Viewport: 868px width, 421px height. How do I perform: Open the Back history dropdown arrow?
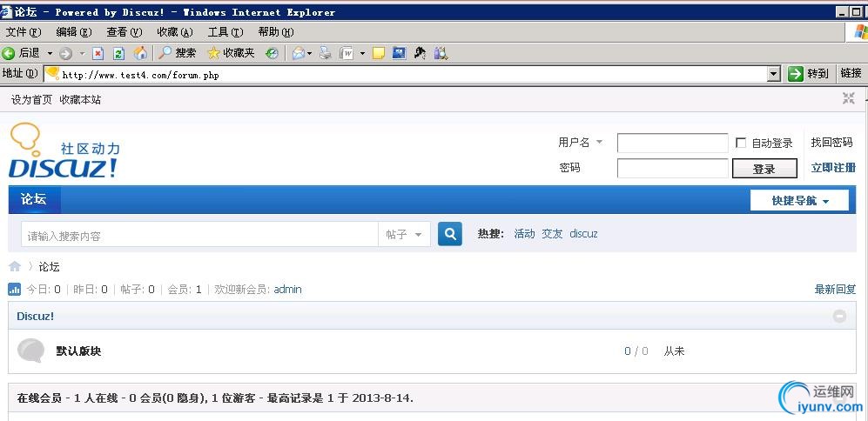[50, 54]
